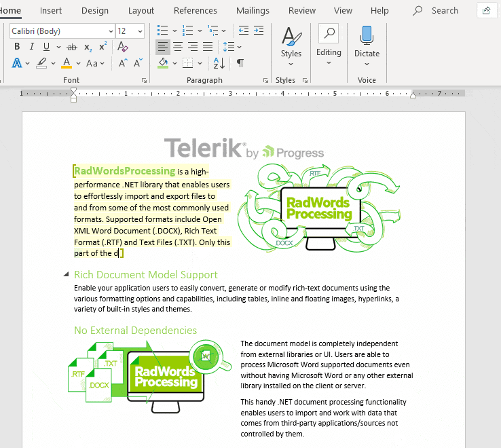Expand numbering library dropdown arrow
501x448 pixels.
(200, 31)
